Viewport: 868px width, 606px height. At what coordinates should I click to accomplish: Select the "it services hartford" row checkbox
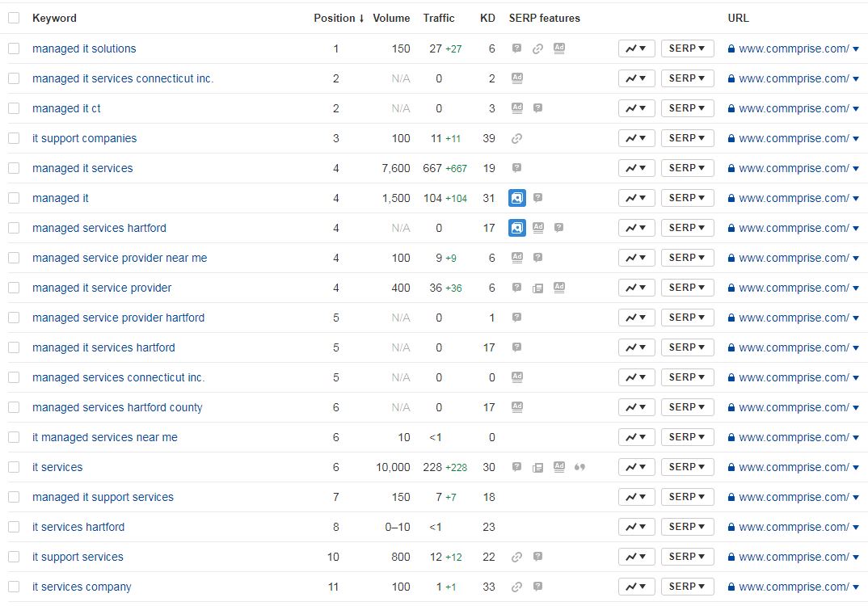14,527
